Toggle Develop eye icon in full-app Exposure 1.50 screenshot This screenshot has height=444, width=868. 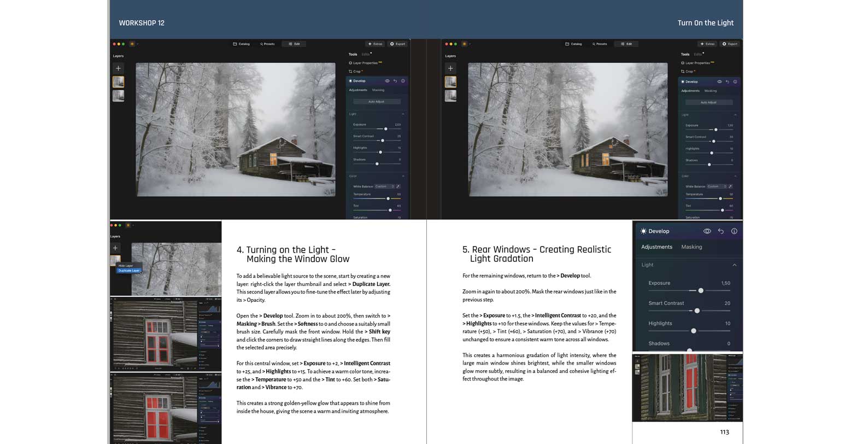719,81
